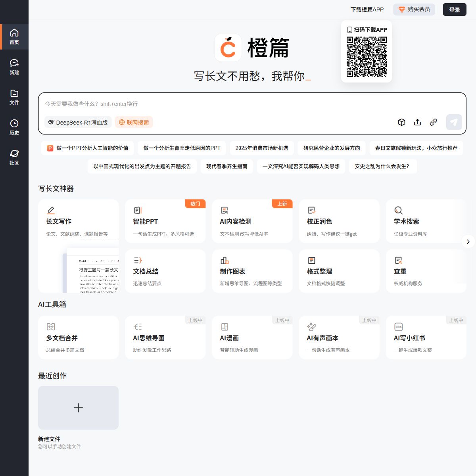
Task: Click the 橙篇 orange logo icon
Action: coord(228,48)
